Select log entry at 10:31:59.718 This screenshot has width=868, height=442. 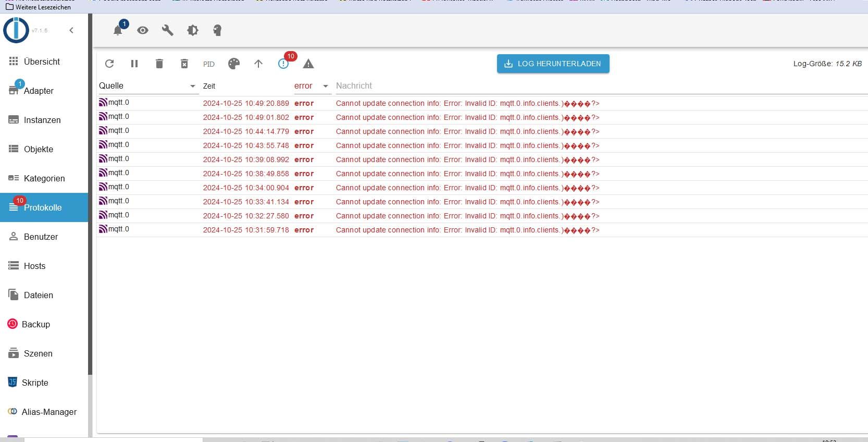(x=482, y=230)
